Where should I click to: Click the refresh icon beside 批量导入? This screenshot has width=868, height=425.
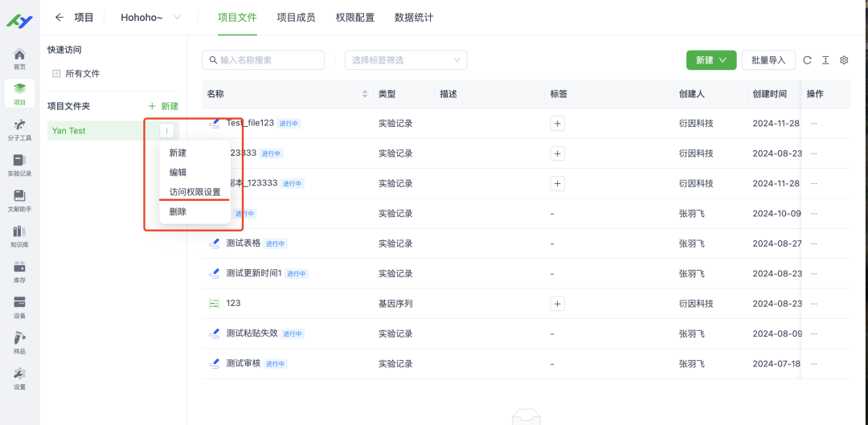click(807, 60)
